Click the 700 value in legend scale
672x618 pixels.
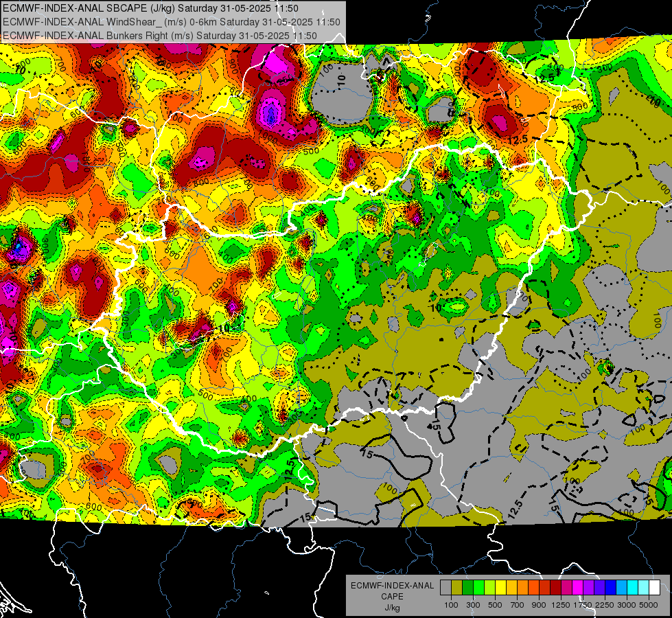point(518,605)
